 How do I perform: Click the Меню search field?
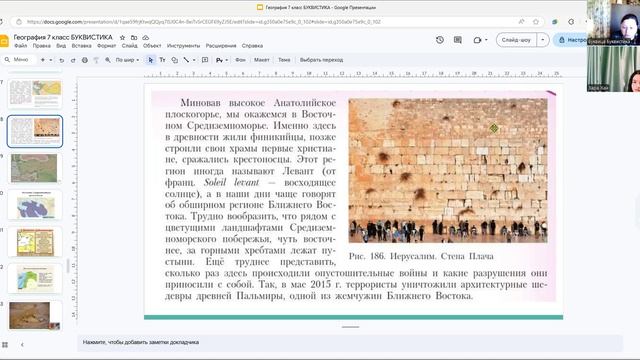[x=18, y=60]
